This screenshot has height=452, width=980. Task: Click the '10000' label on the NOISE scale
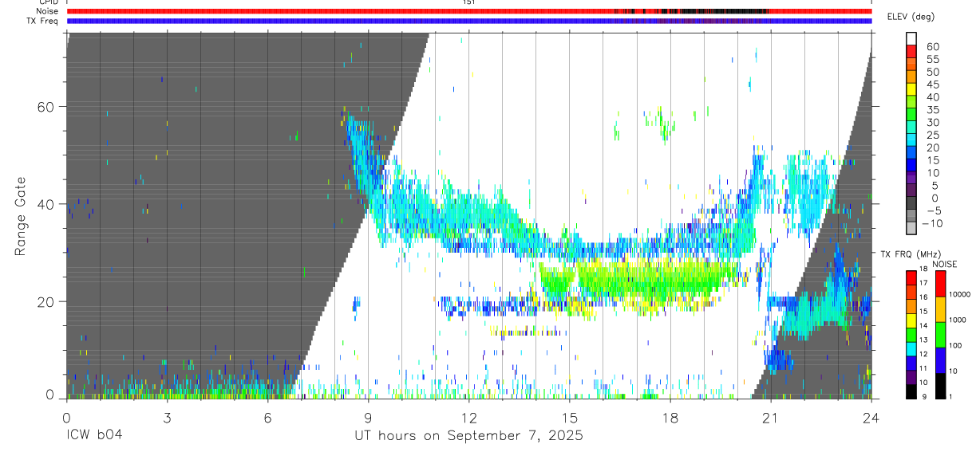click(962, 295)
